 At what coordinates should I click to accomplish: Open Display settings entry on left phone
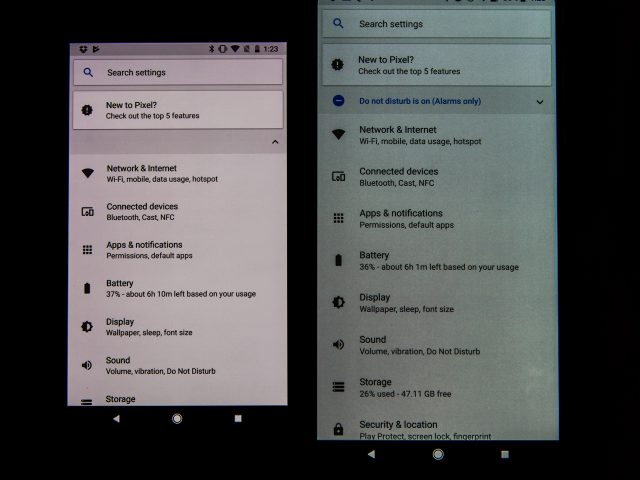(150, 327)
